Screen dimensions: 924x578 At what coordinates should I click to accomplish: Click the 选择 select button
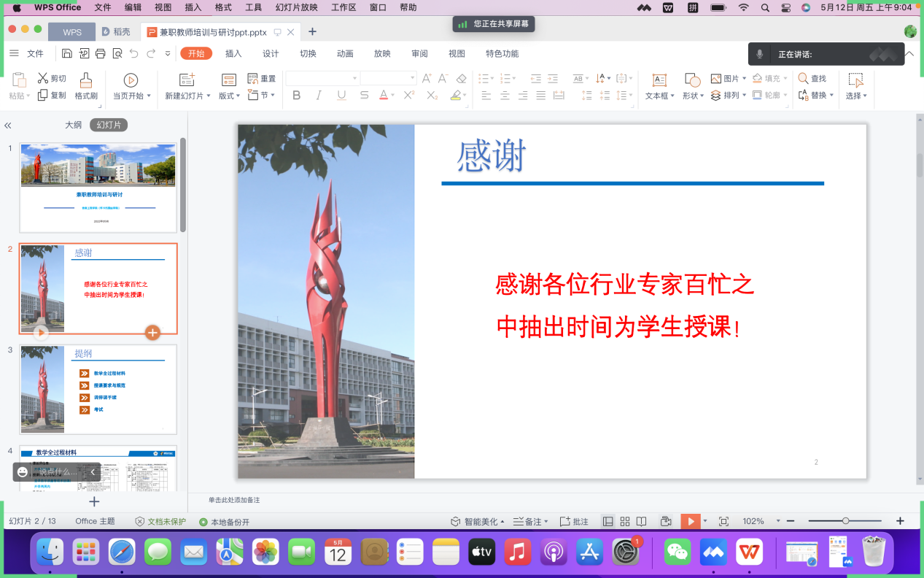(856, 87)
